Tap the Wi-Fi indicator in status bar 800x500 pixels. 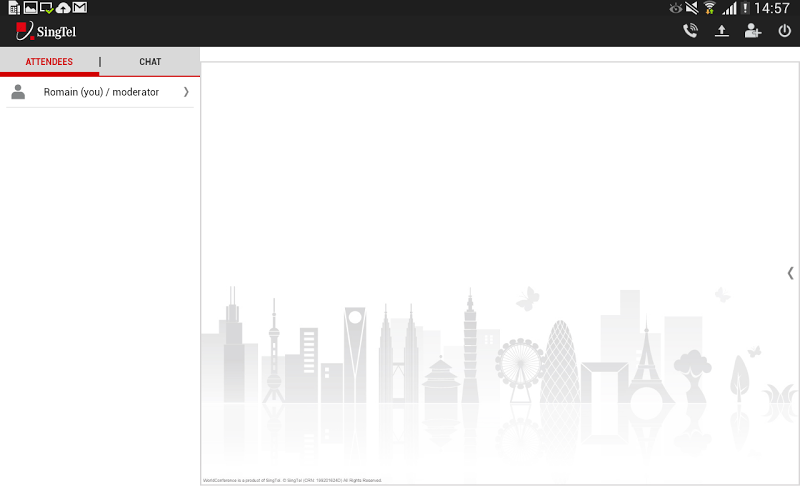pyautogui.click(x=709, y=8)
